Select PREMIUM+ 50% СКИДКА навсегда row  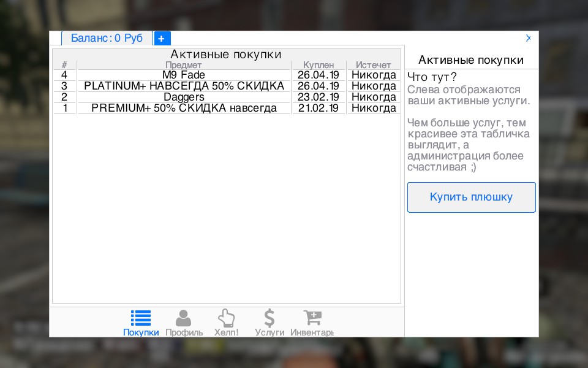coord(183,108)
